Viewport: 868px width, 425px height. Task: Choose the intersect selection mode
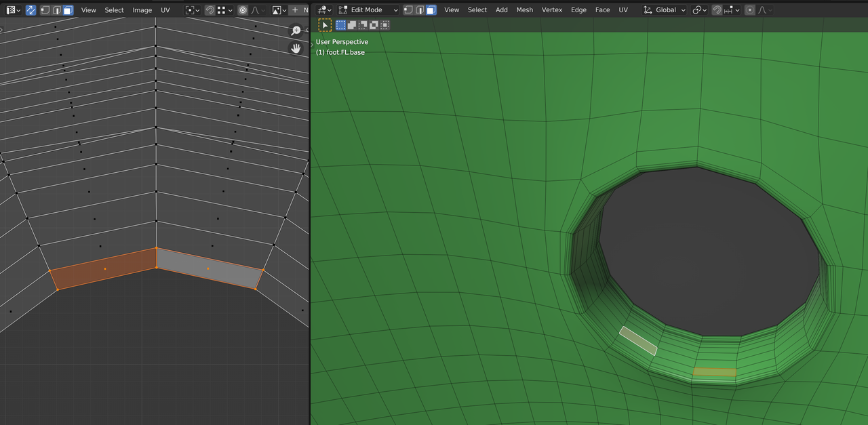[384, 25]
